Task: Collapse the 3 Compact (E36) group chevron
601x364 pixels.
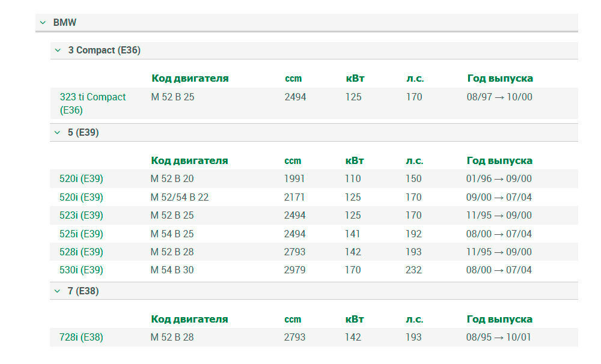Action: click(x=58, y=50)
